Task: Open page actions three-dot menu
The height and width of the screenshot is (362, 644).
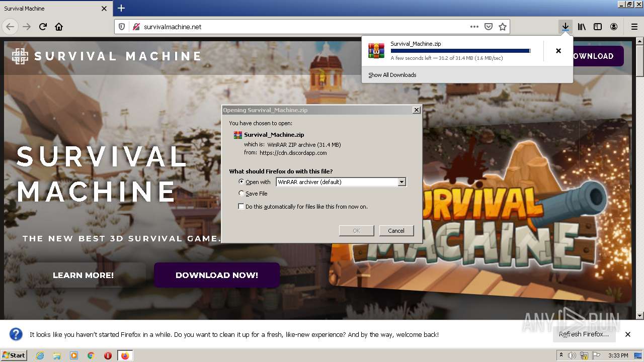Action: pos(474,27)
